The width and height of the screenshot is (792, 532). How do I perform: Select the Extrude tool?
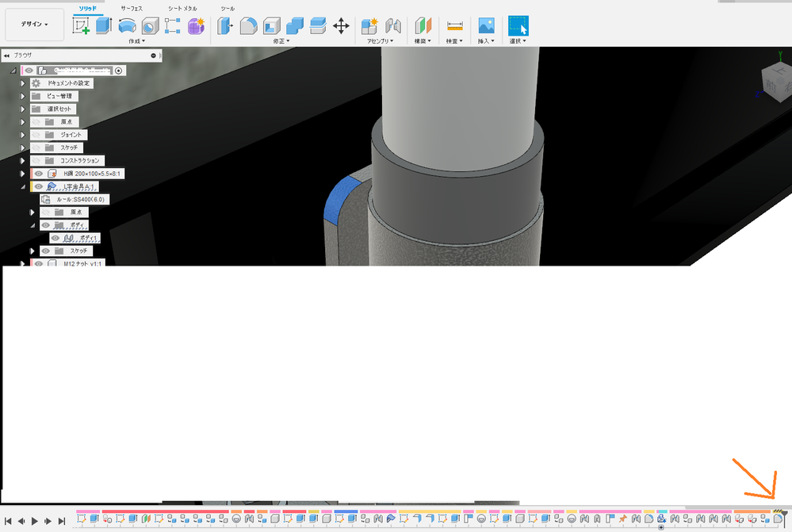pos(104,25)
